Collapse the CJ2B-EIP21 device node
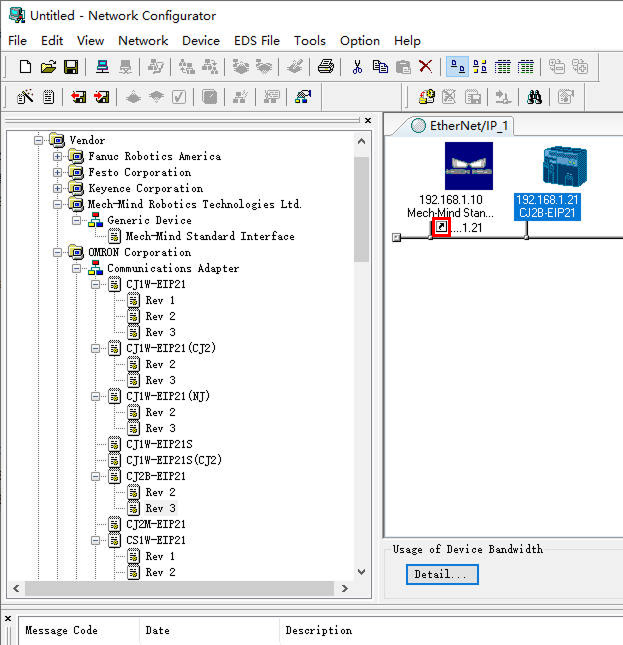The height and width of the screenshot is (645, 623). coord(96,477)
